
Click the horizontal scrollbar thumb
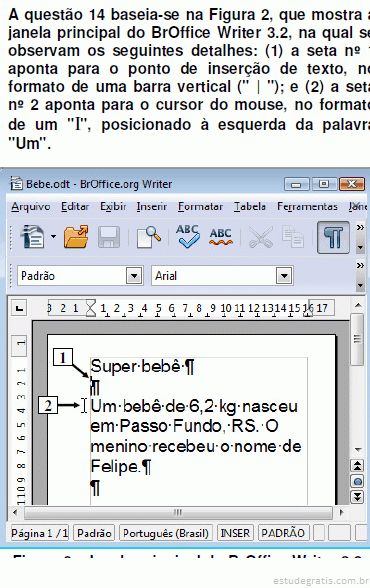point(178,512)
